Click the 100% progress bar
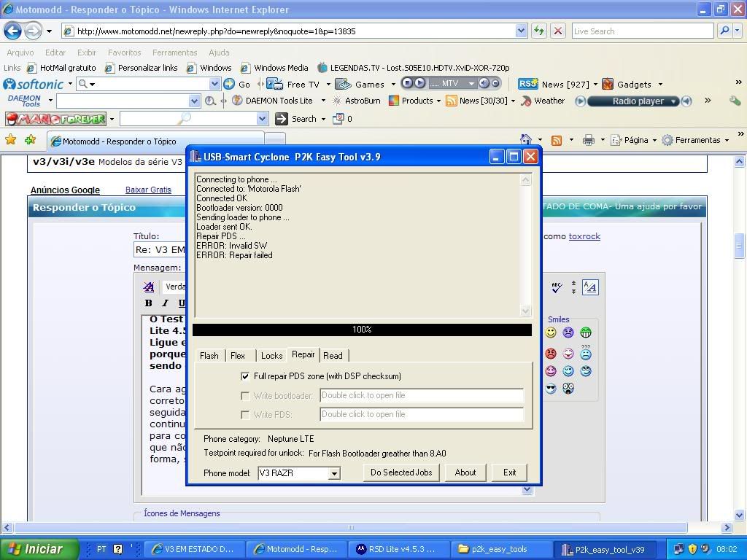This screenshot has height=560, width=747. (x=362, y=330)
